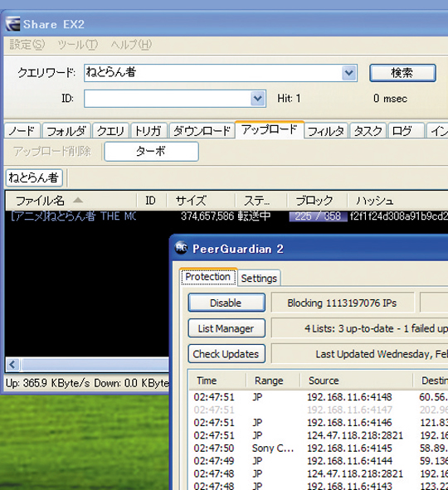
Task: Sort by ファイル名 column header
Action: (x=71, y=201)
